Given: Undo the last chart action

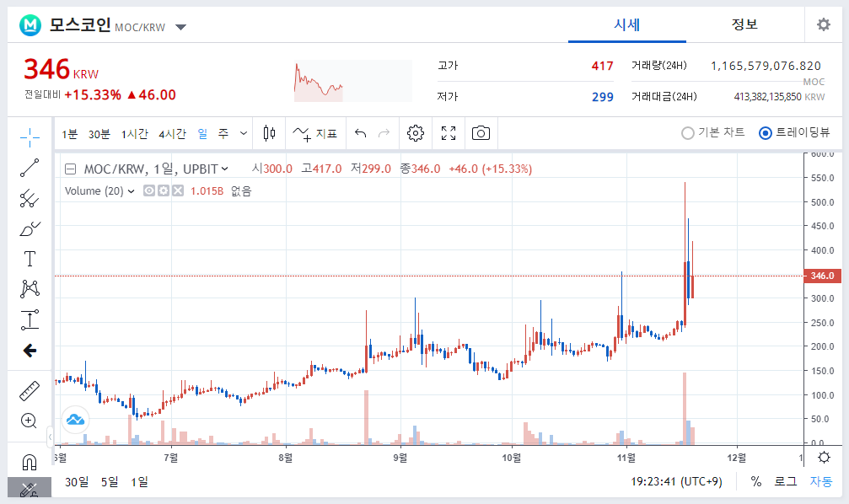Looking at the screenshot, I should pos(361,133).
